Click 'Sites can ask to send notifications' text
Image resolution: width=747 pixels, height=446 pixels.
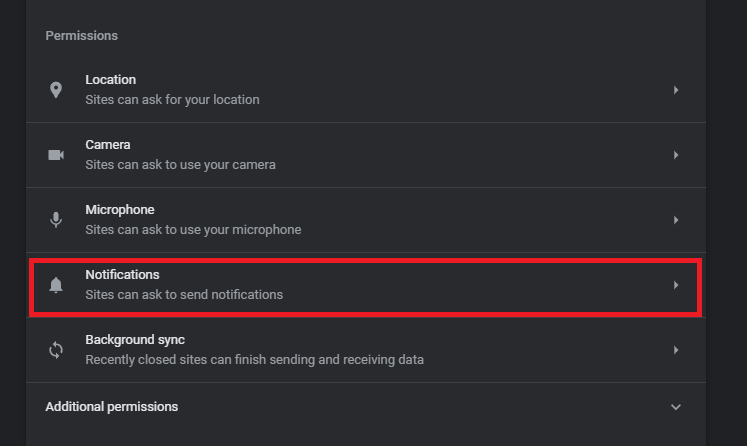click(184, 294)
